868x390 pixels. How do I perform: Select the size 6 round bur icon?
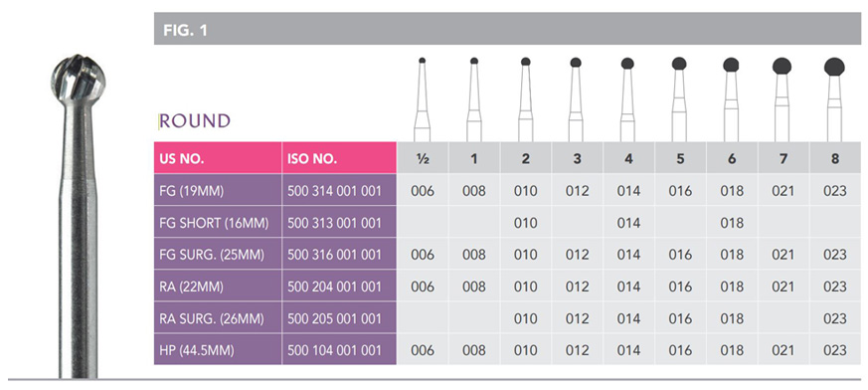[x=731, y=99]
